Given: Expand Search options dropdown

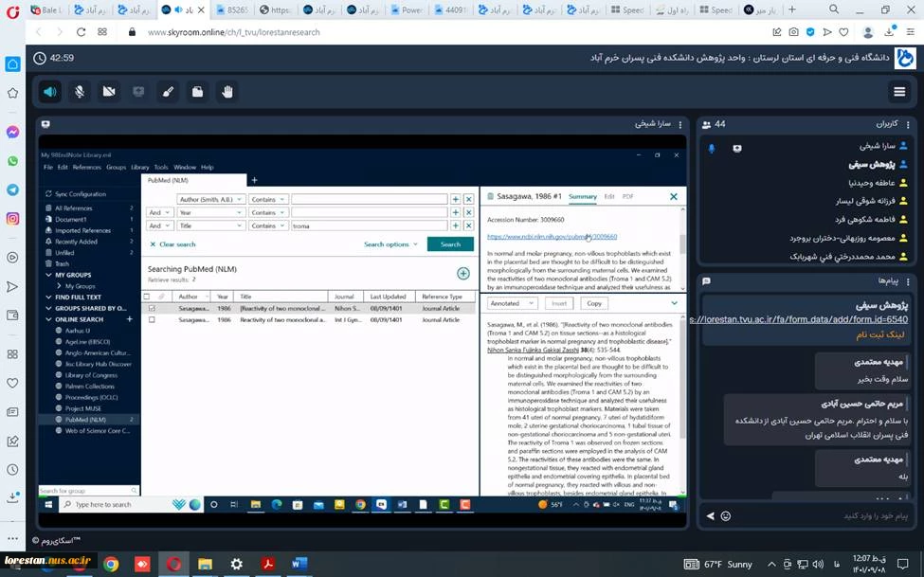Looking at the screenshot, I should [390, 244].
